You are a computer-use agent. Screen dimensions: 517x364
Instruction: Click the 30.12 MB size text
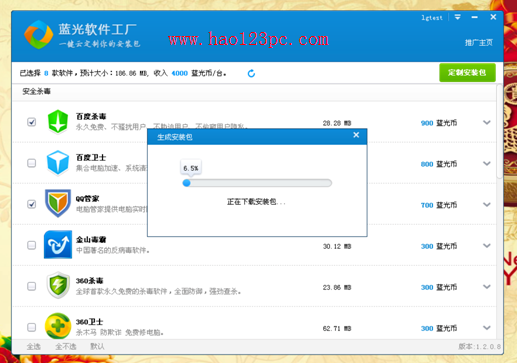click(x=337, y=246)
